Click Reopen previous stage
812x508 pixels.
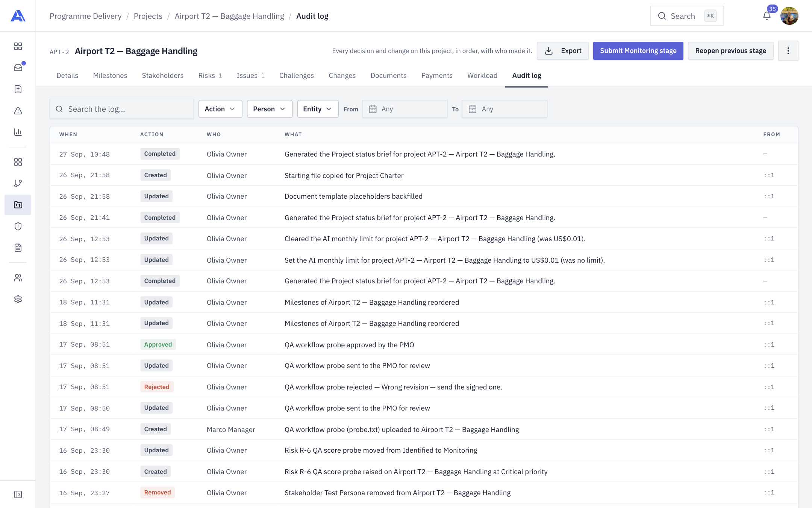[x=730, y=51]
